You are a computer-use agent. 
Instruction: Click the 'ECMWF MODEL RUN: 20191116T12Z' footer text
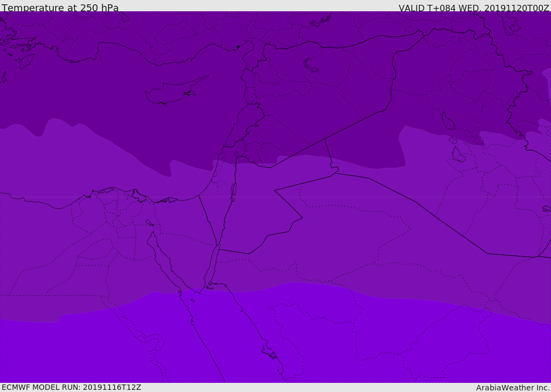pyautogui.click(x=72, y=387)
